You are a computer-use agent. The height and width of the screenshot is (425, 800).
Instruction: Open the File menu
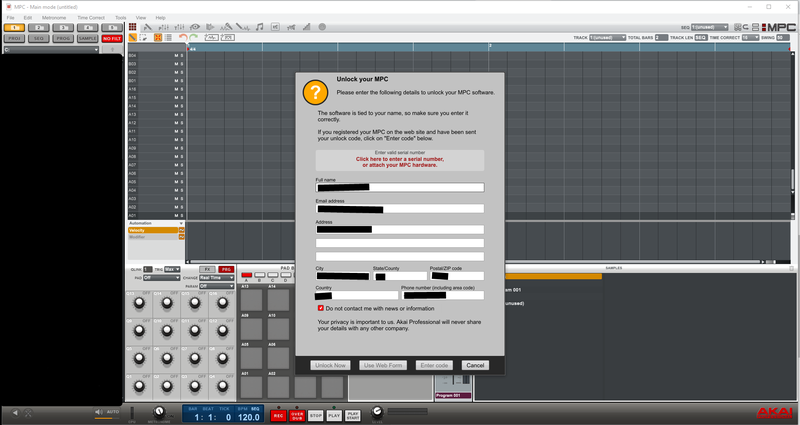point(10,17)
